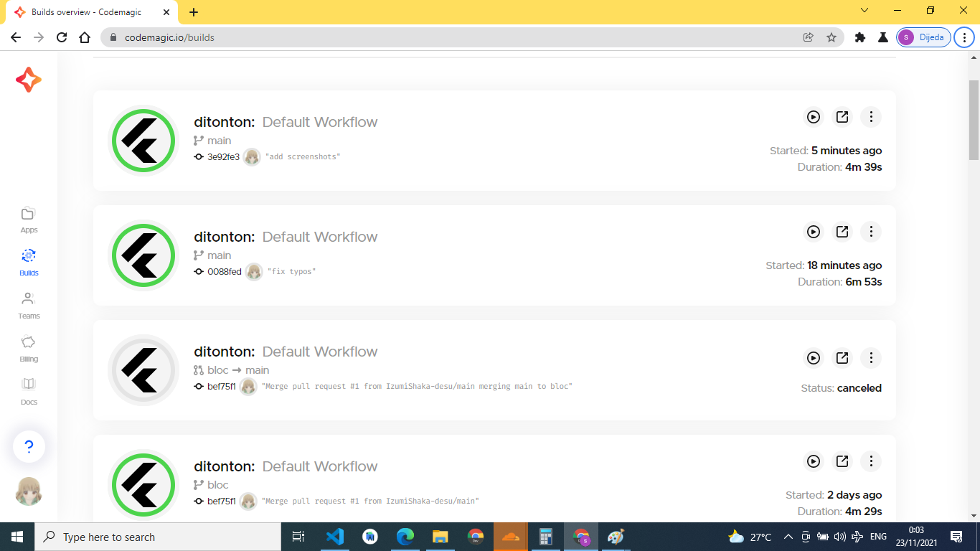The height and width of the screenshot is (551, 980).
Task: Open a new browser tab
Action: [x=194, y=12]
